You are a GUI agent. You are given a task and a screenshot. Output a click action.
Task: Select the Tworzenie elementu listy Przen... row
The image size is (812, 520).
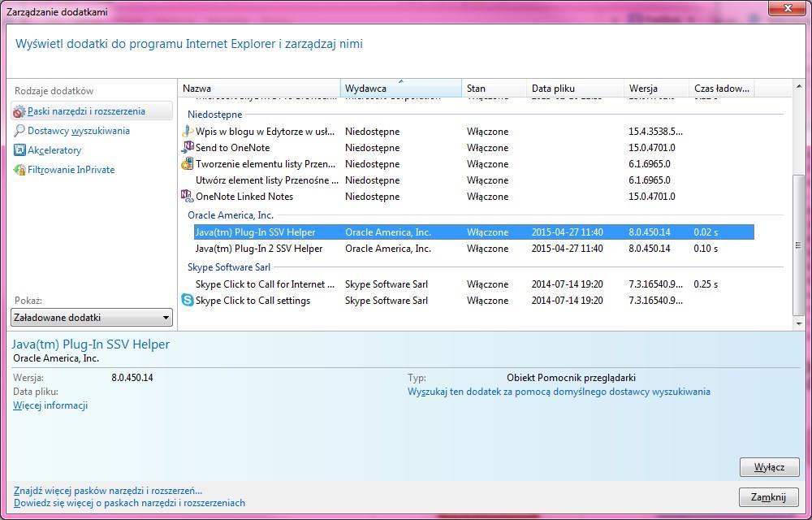[467, 164]
